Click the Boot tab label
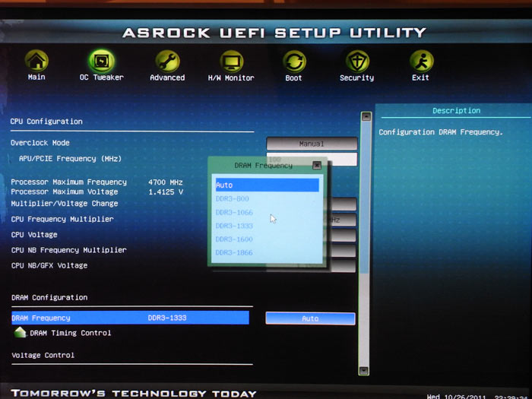 [x=294, y=78]
